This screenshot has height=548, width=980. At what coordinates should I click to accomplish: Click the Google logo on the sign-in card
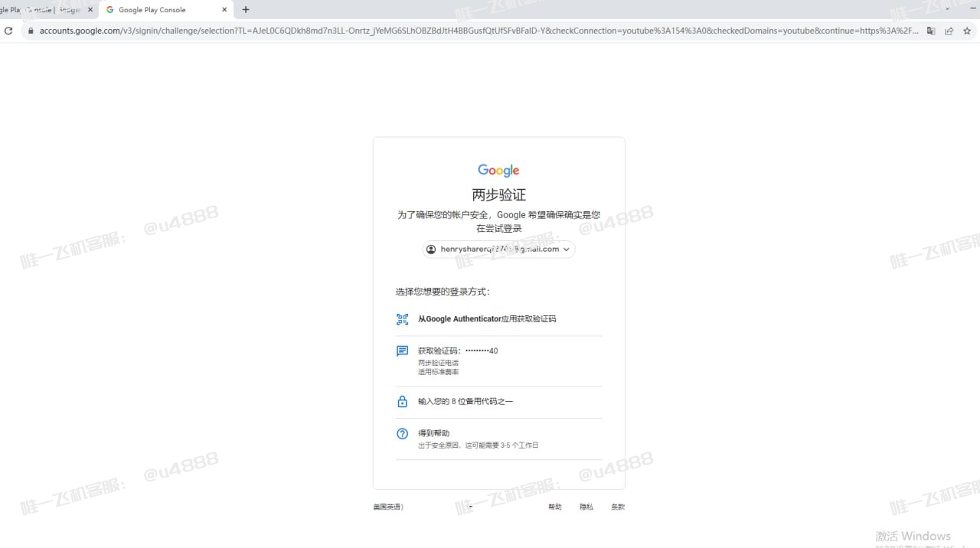[x=498, y=170]
